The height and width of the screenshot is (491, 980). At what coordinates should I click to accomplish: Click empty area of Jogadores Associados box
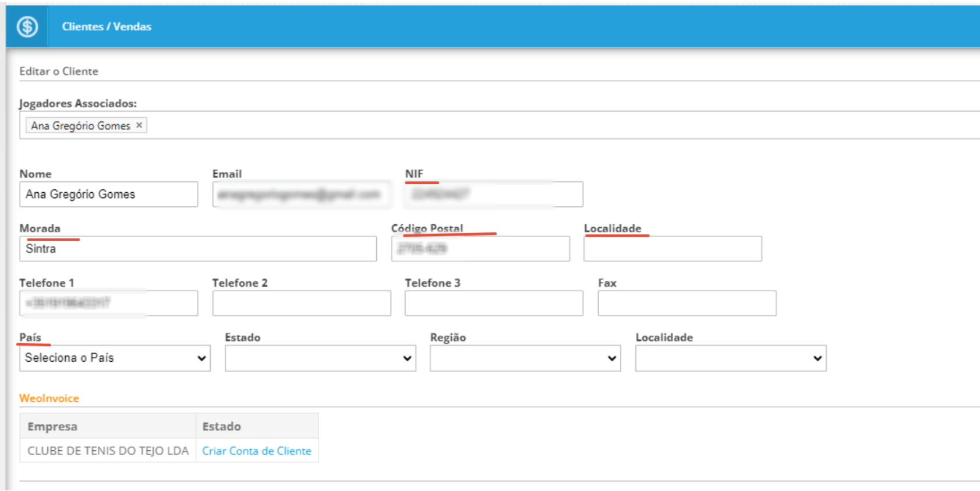click(x=524, y=125)
